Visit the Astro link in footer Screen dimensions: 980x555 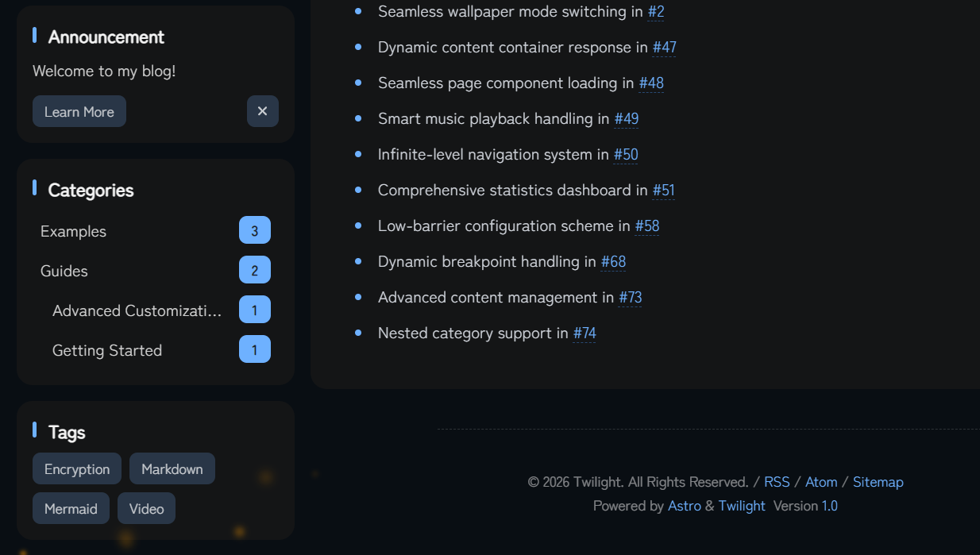point(685,506)
